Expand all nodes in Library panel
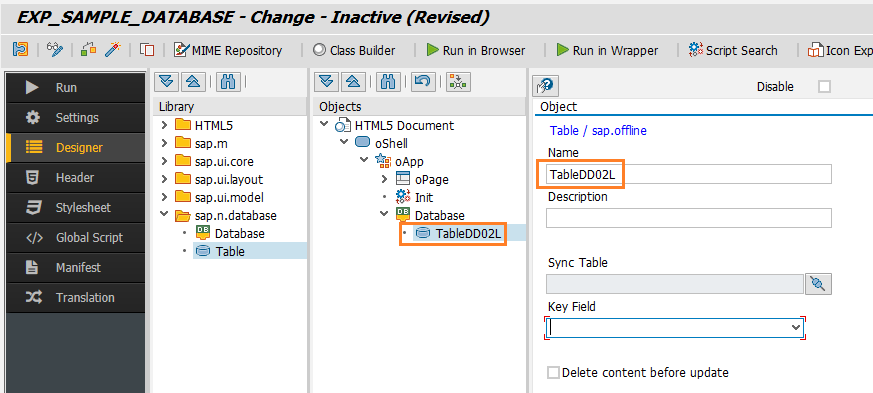873x393 pixels. tap(165, 82)
